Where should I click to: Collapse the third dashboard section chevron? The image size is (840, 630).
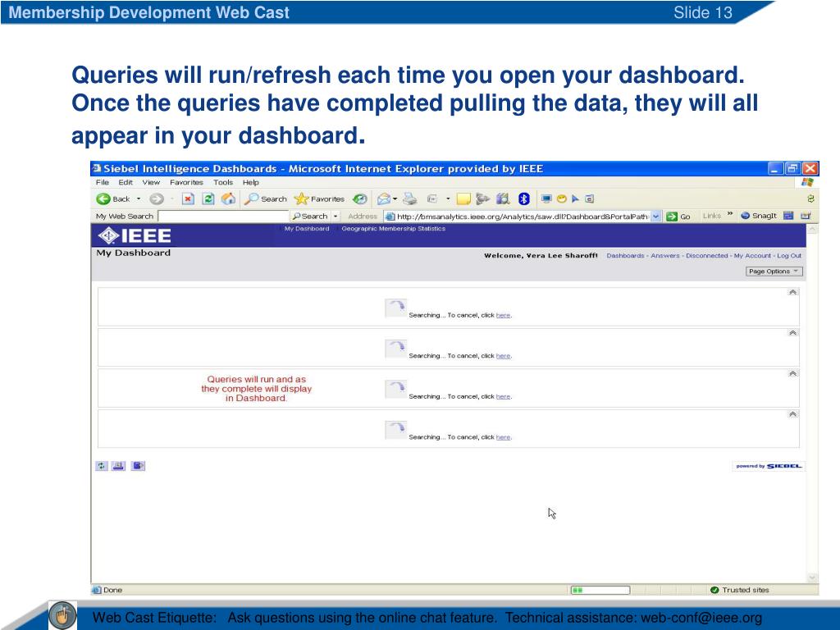[x=793, y=374]
